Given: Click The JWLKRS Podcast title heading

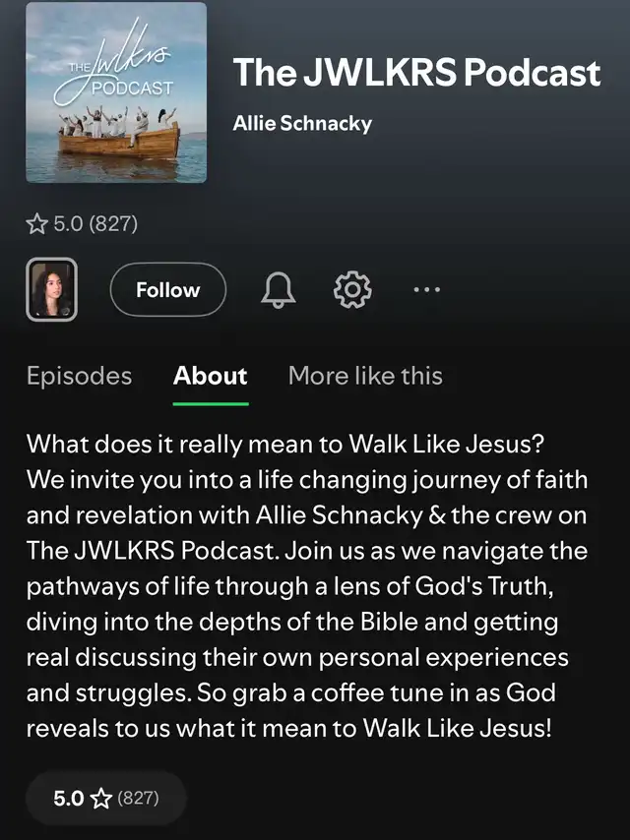Looking at the screenshot, I should [x=416, y=73].
